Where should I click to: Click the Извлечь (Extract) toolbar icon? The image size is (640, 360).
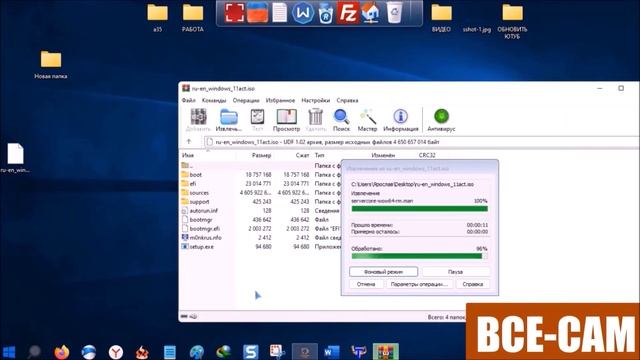tap(229, 120)
